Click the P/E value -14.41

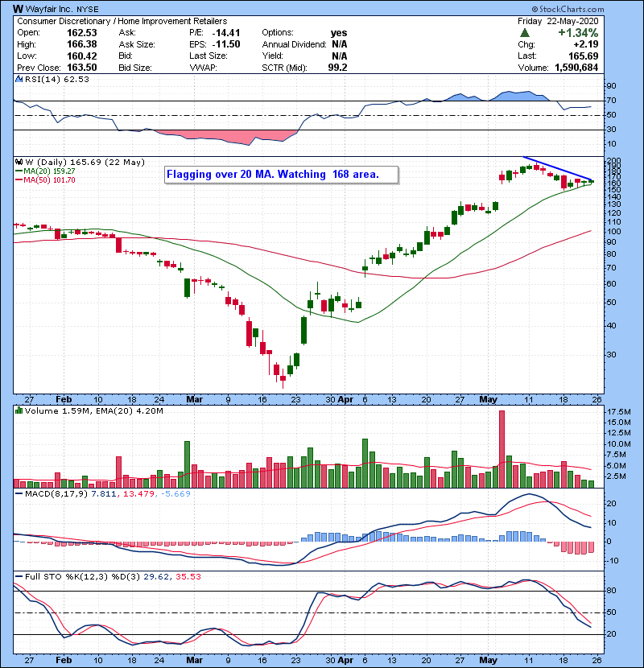pos(226,33)
